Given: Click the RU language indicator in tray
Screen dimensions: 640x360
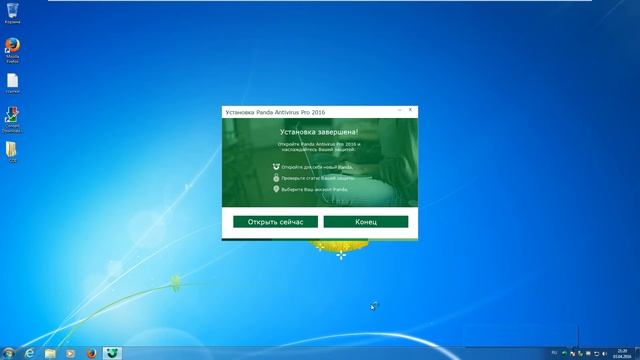Looking at the screenshot, I should click(554, 353).
